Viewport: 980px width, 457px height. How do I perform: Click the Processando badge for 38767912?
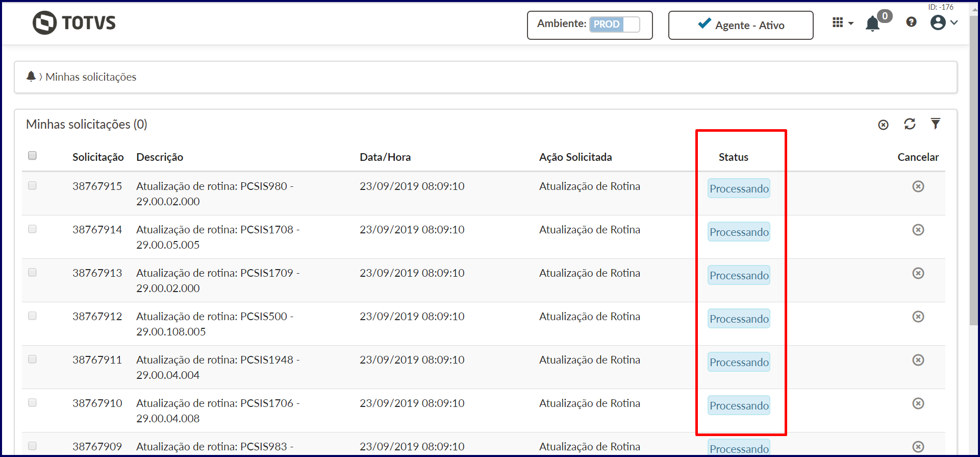click(739, 319)
